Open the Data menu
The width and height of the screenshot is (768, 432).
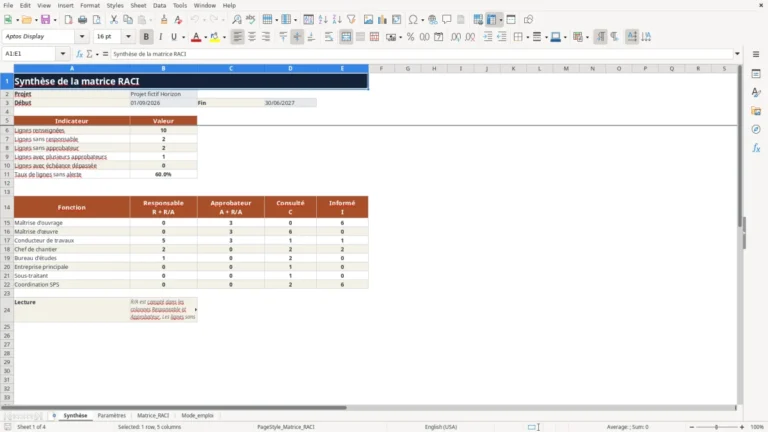(160, 5)
